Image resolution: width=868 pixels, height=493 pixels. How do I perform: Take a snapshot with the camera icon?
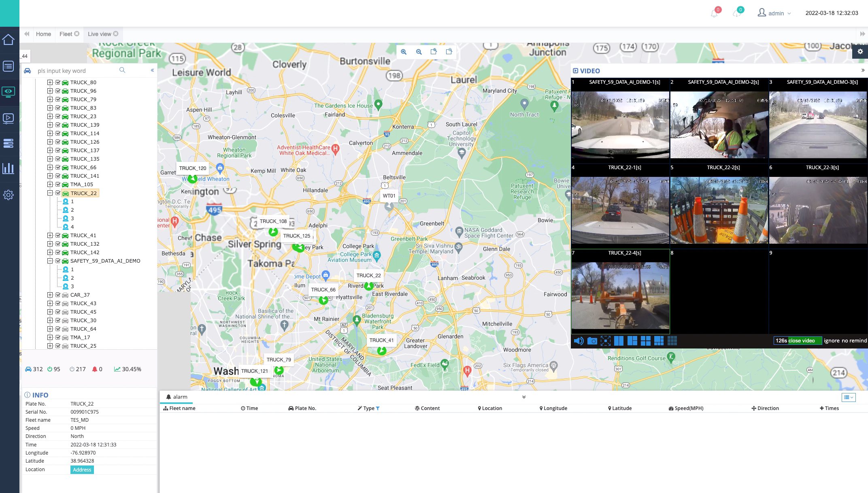pyautogui.click(x=592, y=341)
